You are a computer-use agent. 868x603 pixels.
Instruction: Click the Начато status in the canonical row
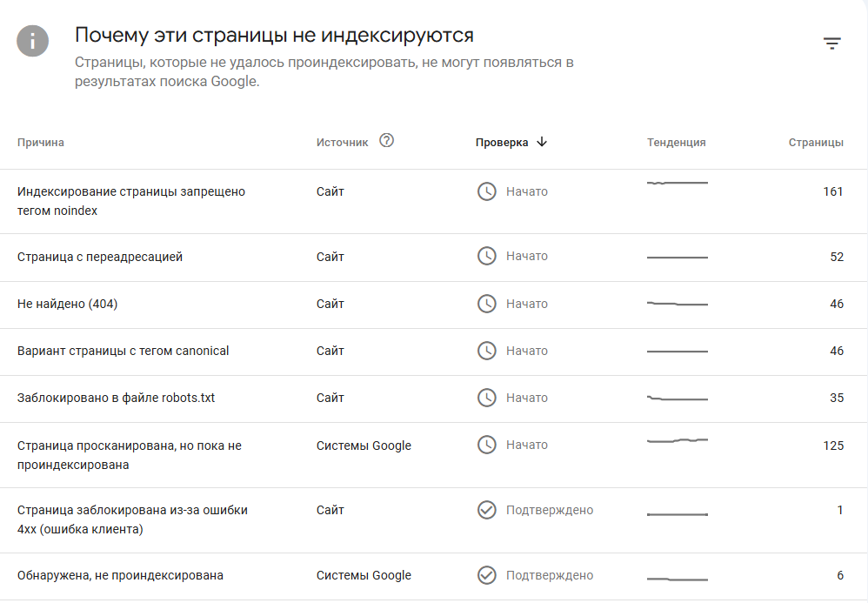(527, 351)
